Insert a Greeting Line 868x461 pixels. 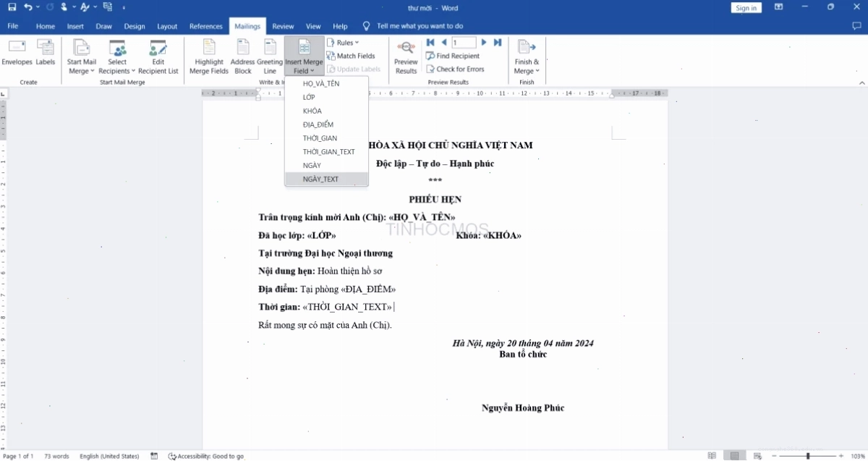(x=270, y=56)
